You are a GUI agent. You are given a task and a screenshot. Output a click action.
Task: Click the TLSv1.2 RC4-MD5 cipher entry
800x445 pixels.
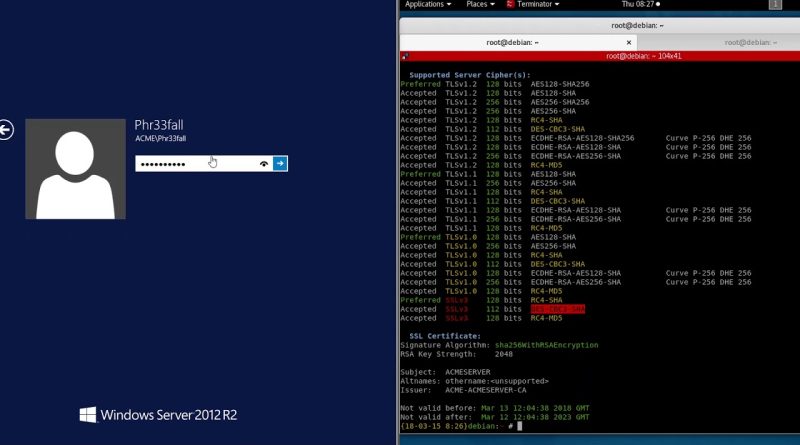point(546,165)
